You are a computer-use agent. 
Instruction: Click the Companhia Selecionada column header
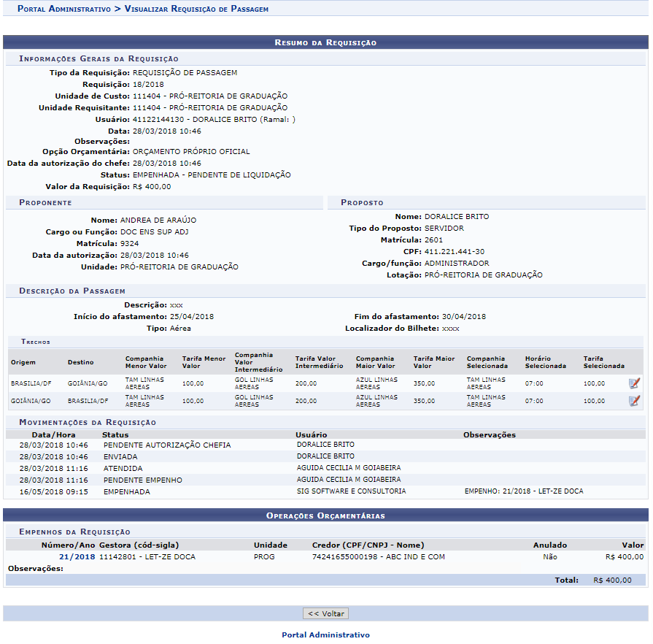[487, 362]
